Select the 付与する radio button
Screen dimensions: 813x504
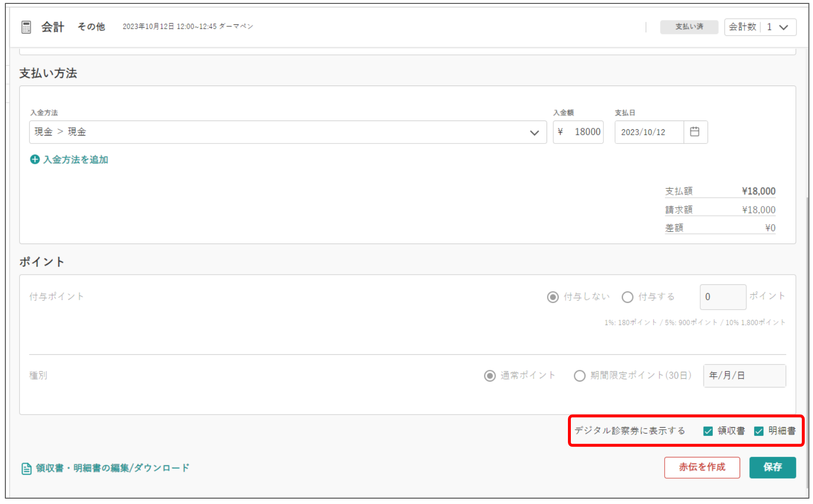click(x=627, y=297)
